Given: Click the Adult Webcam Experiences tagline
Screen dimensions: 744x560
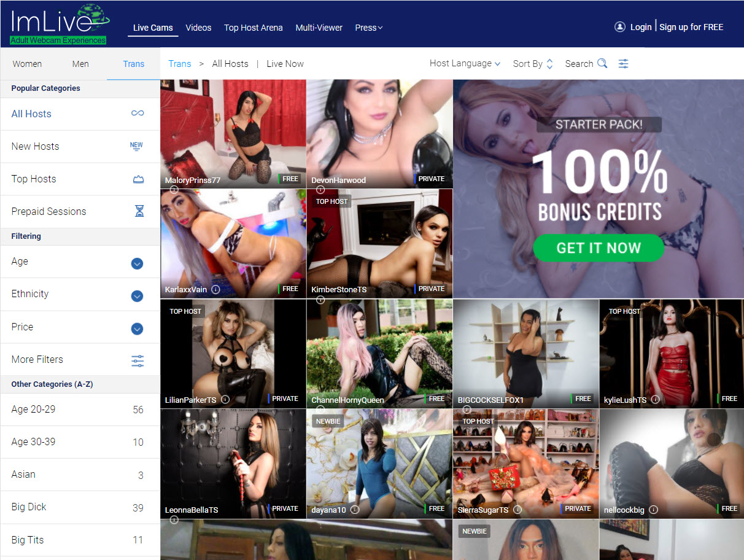Looking at the screenshot, I should (58, 41).
